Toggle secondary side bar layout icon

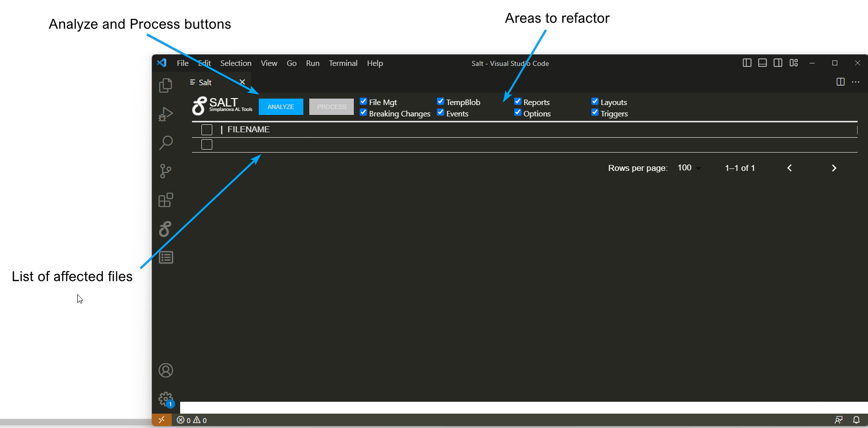click(x=778, y=63)
